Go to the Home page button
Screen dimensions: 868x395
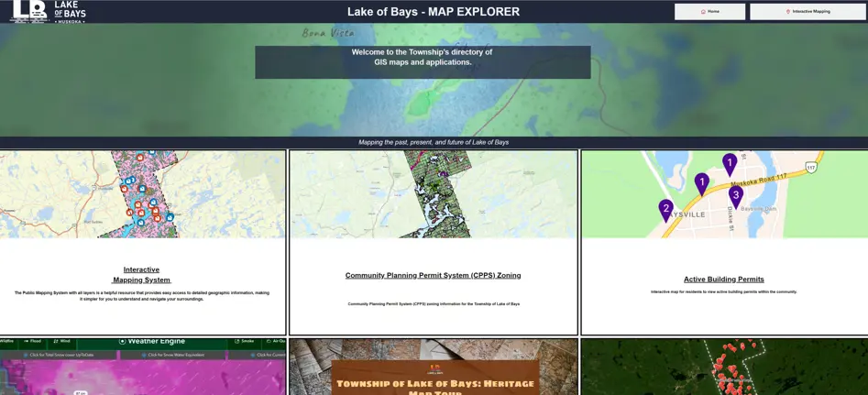click(709, 12)
